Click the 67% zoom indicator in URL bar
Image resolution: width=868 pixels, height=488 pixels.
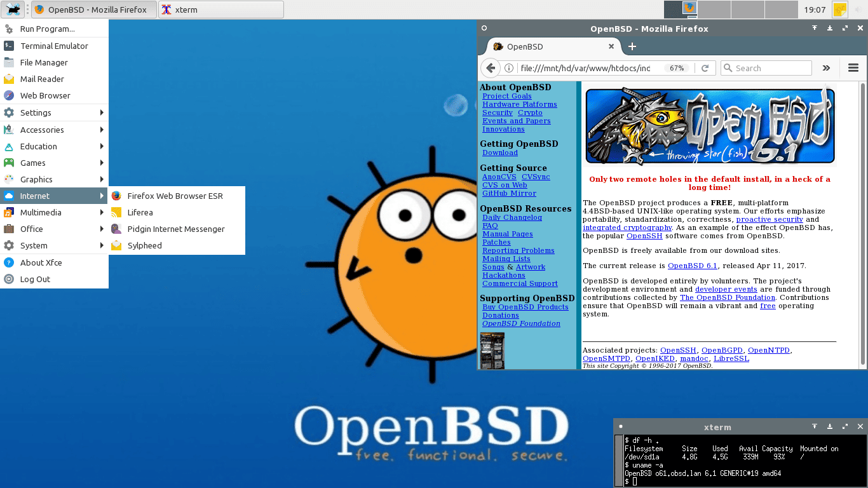pos(677,68)
